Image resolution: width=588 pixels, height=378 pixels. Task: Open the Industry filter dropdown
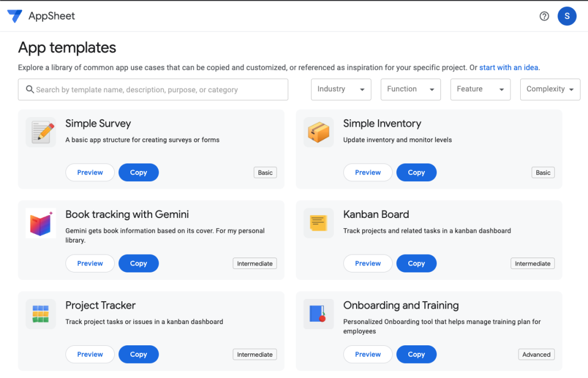coord(341,89)
